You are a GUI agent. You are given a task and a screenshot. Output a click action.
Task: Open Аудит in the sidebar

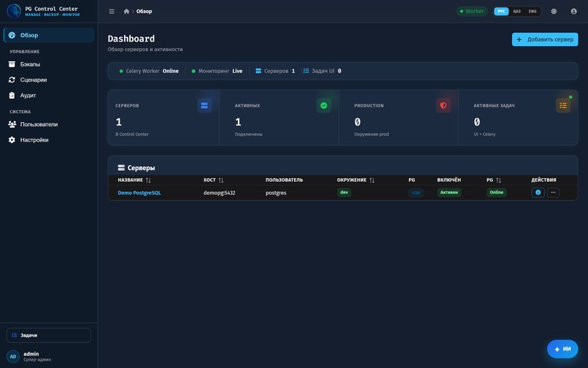point(49,96)
